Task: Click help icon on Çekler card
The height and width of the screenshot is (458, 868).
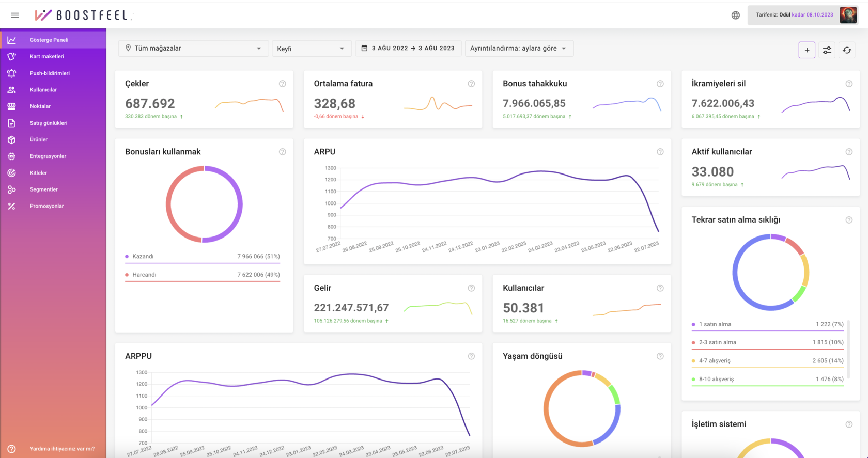Action: coord(283,84)
